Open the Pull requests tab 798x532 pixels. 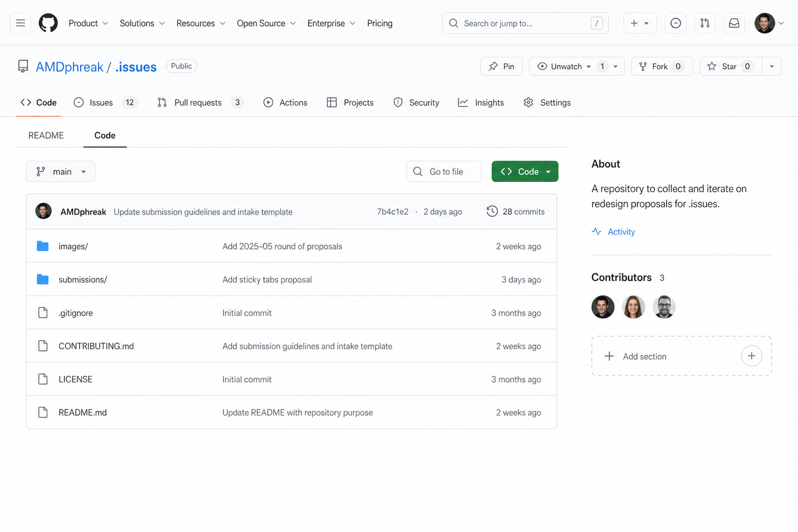point(201,102)
